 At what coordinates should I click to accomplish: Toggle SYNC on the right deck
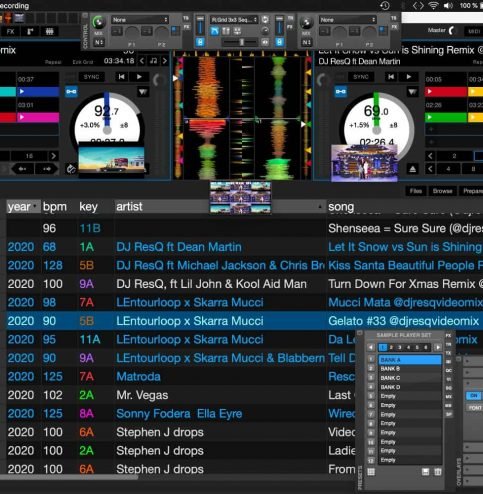pyautogui.click(x=360, y=77)
